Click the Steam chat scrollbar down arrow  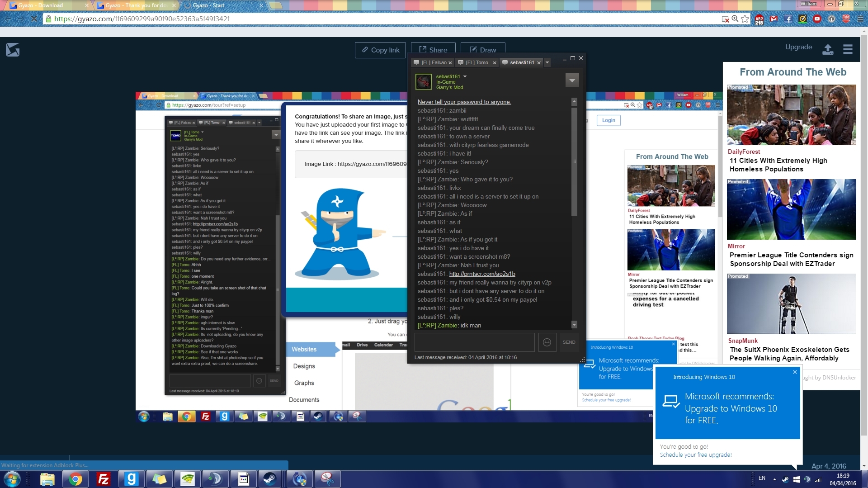click(574, 324)
